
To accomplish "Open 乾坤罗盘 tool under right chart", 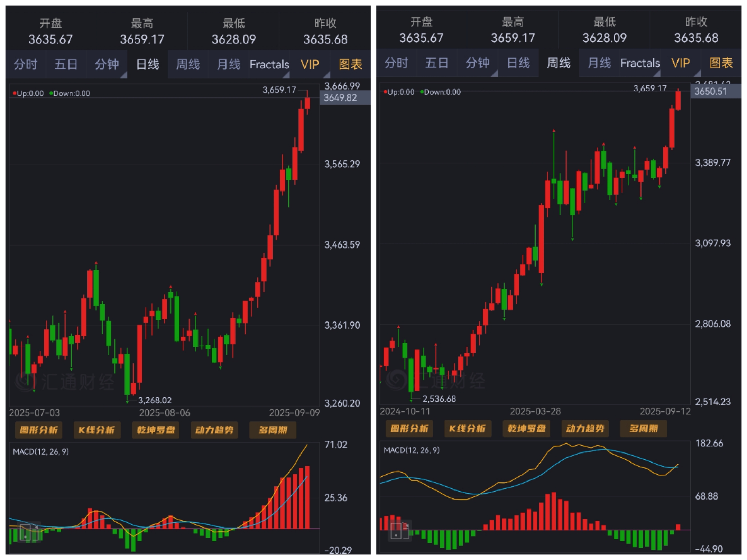I will (526, 429).
